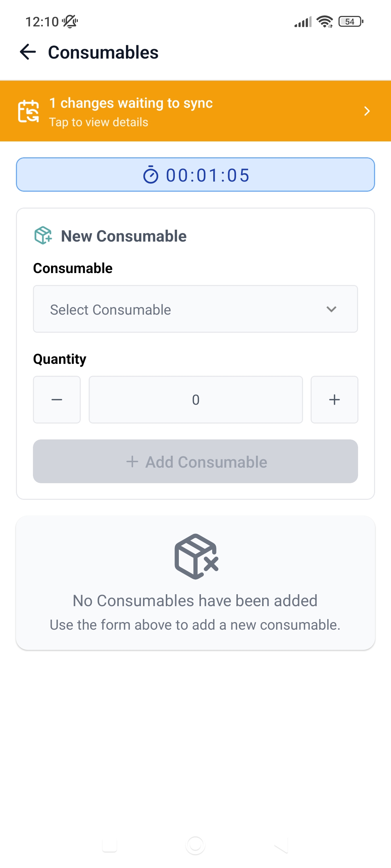Tap the battery indicator icon

point(350,22)
